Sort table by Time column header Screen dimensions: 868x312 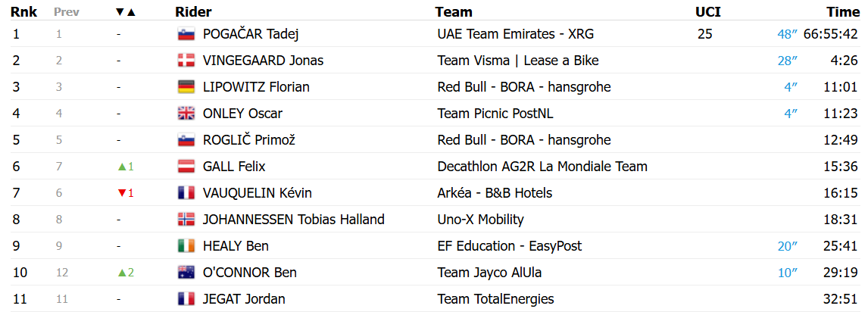tap(842, 11)
